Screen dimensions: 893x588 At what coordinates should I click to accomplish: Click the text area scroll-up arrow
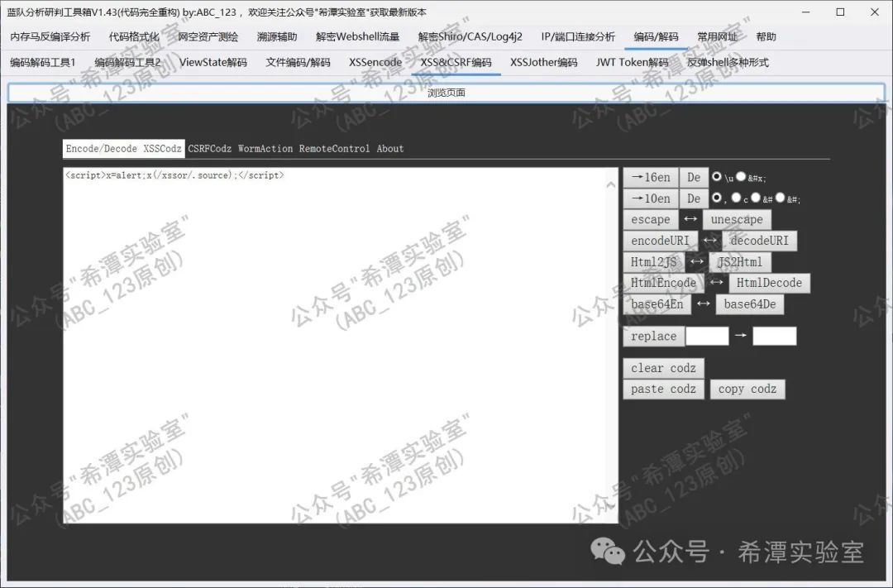(x=611, y=184)
